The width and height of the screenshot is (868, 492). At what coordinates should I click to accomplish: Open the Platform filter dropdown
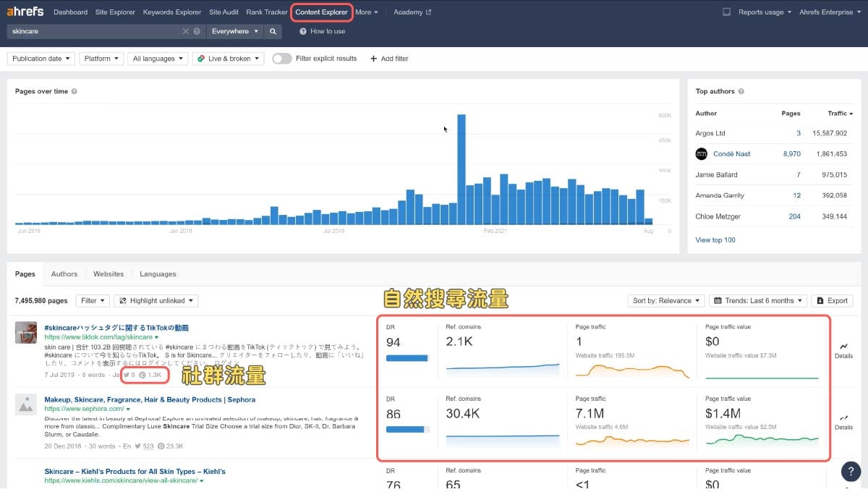pos(101,59)
